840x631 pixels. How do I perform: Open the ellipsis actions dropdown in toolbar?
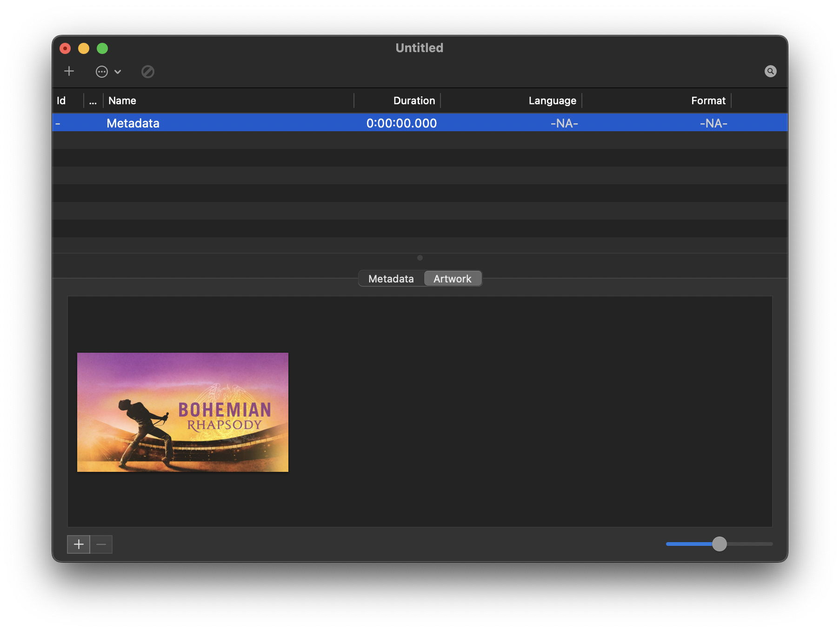(x=108, y=72)
